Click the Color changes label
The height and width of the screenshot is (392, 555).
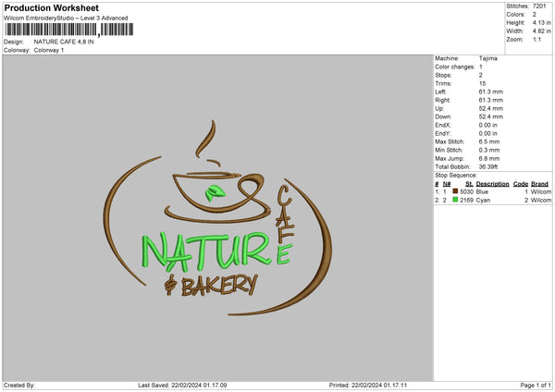[x=455, y=67]
